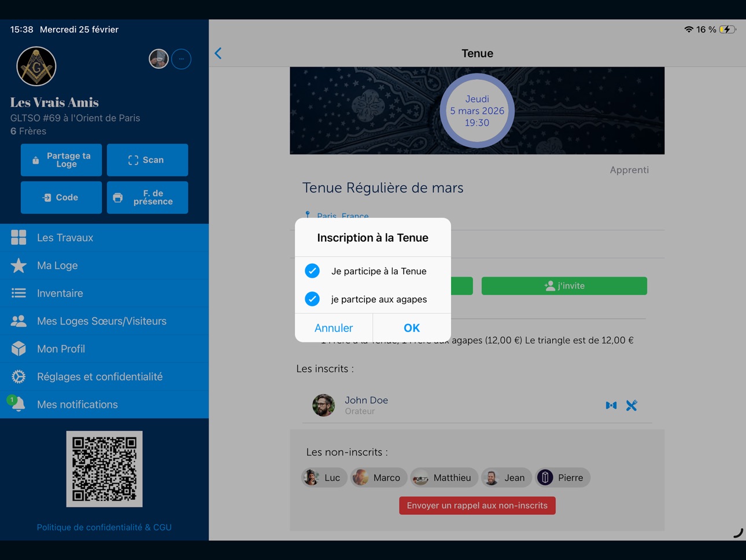The height and width of the screenshot is (560, 746).
Task: Open Réglages et confidentialité menu item
Action: (x=104, y=377)
